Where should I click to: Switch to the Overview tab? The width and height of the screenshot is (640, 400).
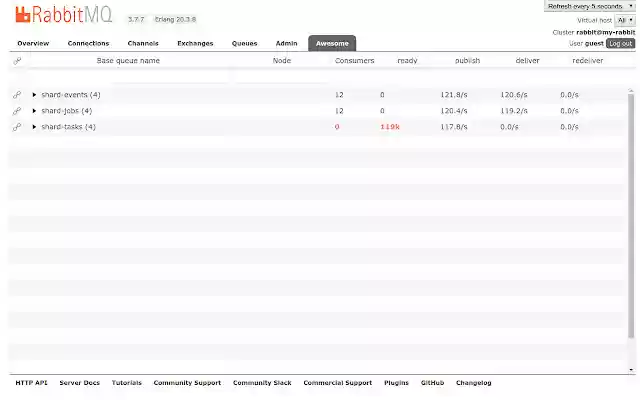[33, 43]
